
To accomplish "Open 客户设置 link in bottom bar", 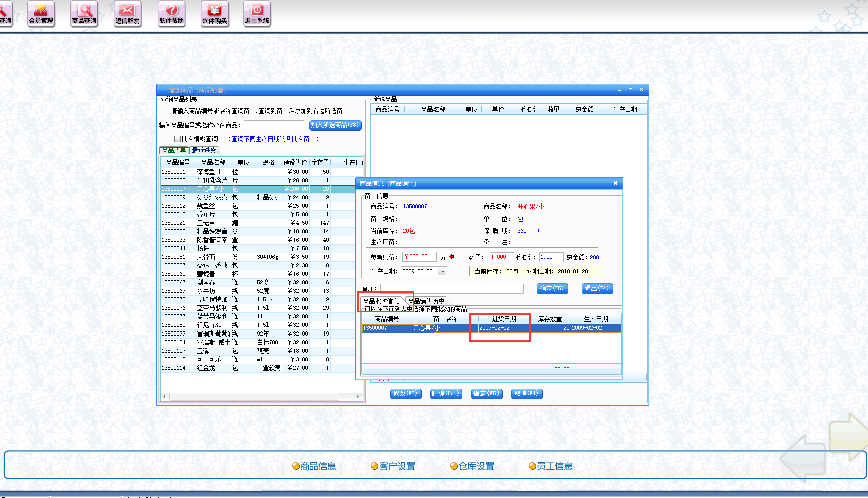I will (393, 466).
